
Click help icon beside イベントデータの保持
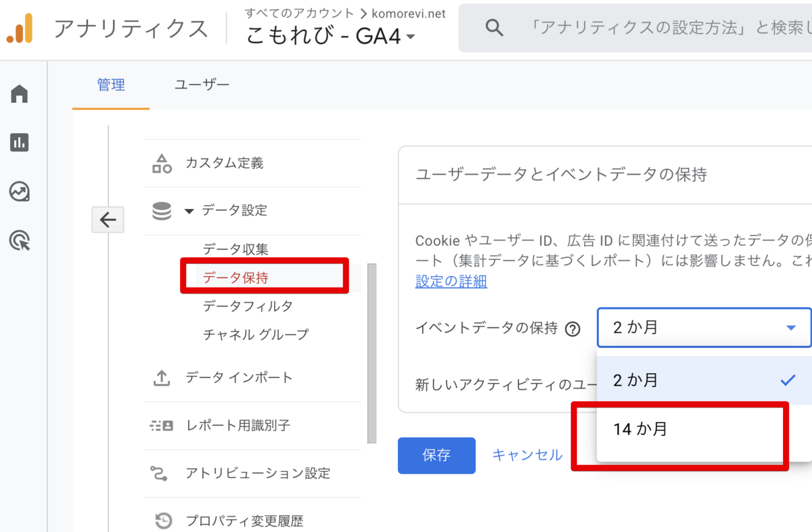573,330
